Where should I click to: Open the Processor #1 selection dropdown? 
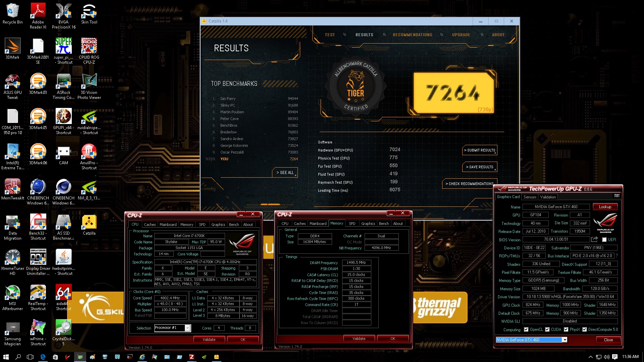tap(187, 328)
